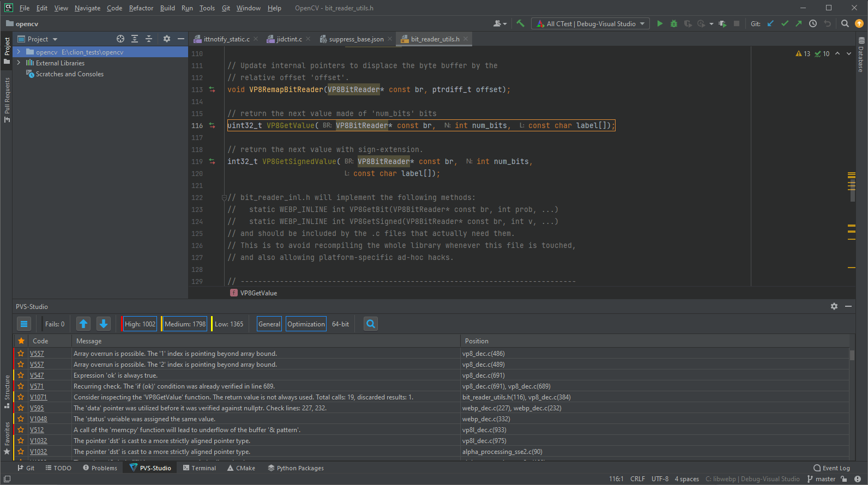This screenshot has height=485, width=868.
Task: Open the CMake tool window tab
Action: (x=241, y=468)
